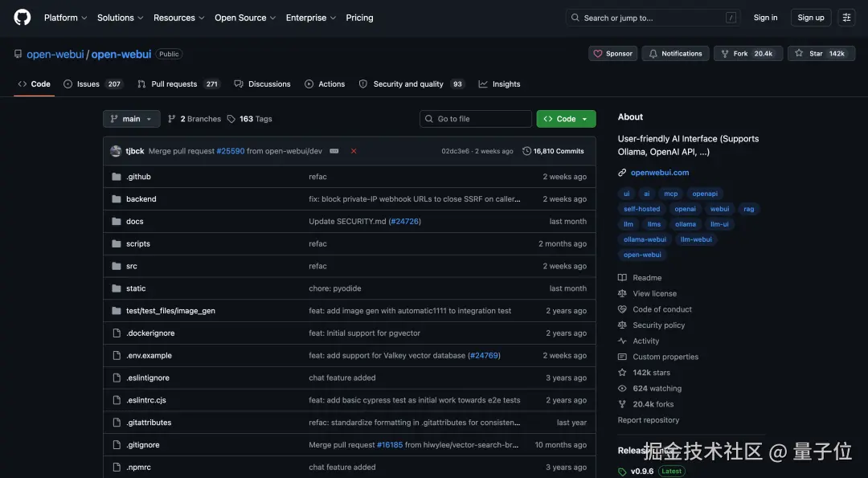868x478 pixels.
Task: Click the Notifications button
Action: point(675,54)
